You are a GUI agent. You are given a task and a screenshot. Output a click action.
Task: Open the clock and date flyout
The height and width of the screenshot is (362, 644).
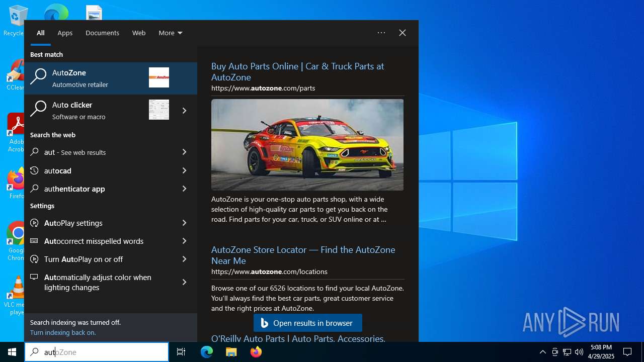coord(601,352)
